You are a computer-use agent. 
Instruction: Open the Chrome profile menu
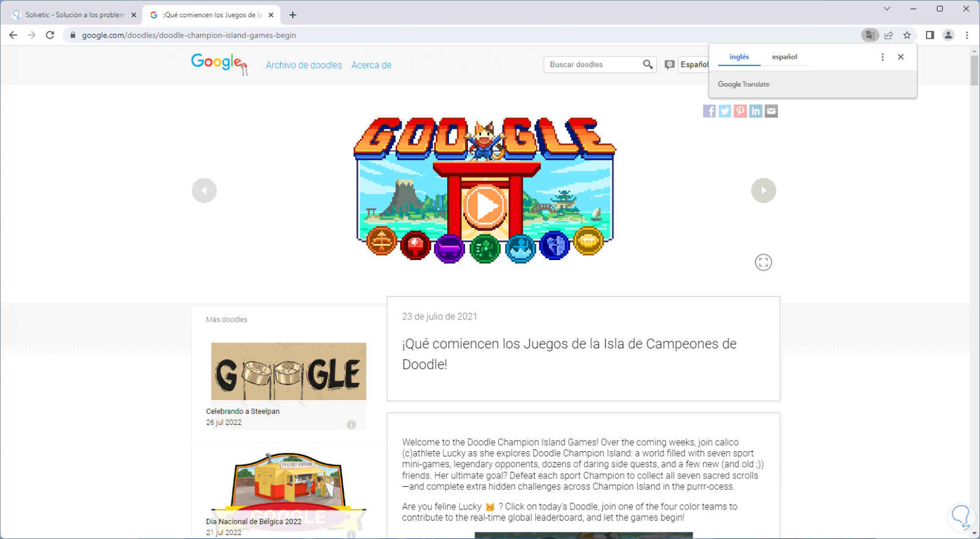949,35
